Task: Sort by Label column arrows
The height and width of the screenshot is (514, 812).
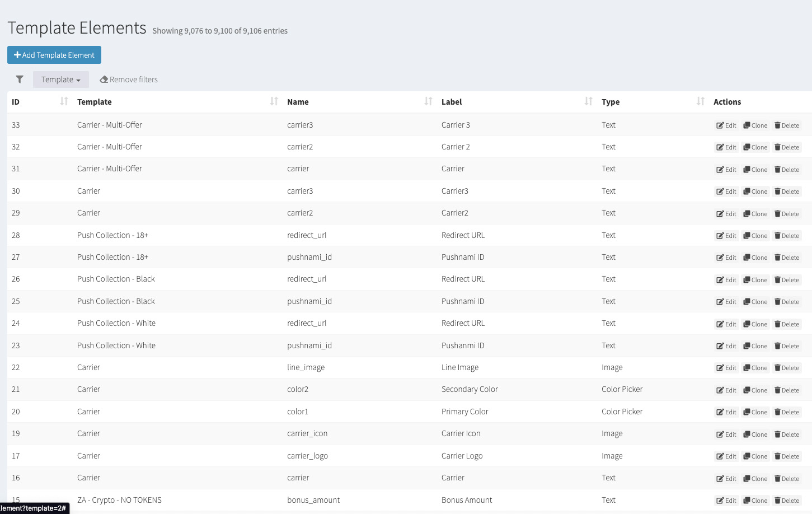Action: [x=588, y=101]
